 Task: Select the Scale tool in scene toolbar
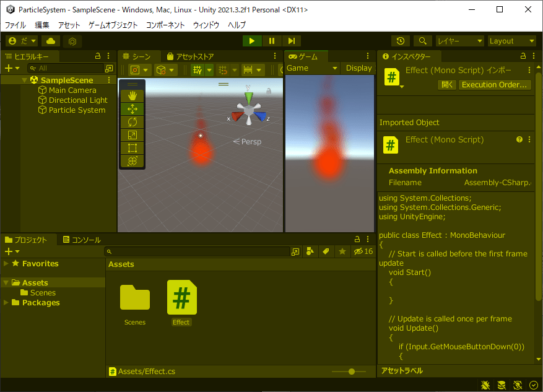click(x=132, y=135)
